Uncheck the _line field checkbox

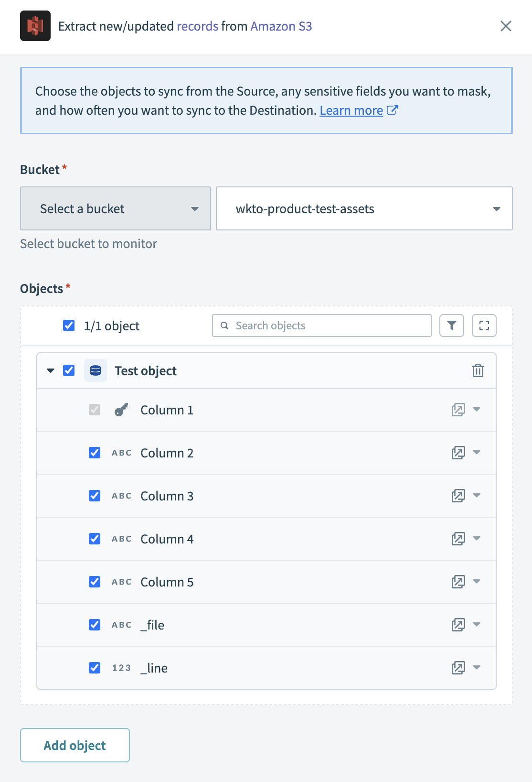[x=95, y=668]
